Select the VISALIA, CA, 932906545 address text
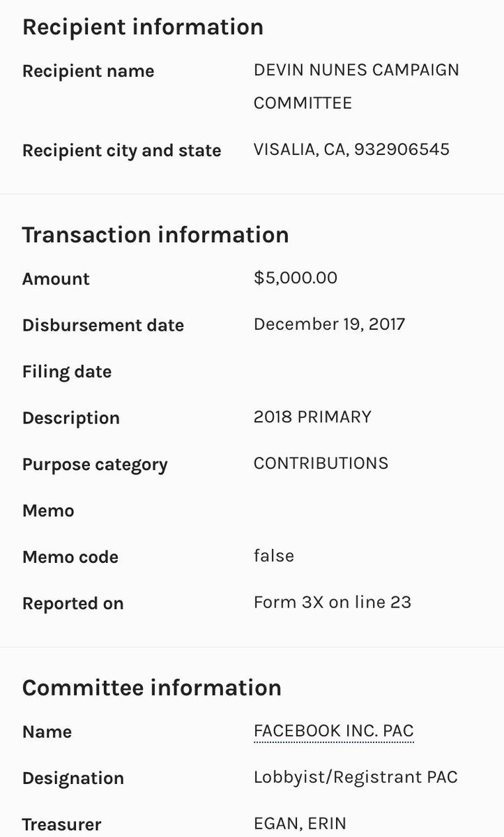This screenshot has height=837, width=504. (x=351, y=150)
